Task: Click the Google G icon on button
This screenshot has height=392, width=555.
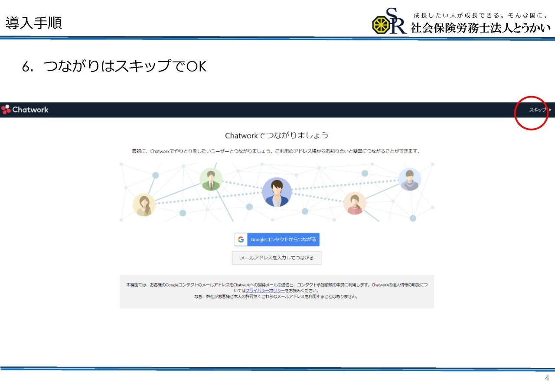Action: pyautogui.click(x=241, y=240)
